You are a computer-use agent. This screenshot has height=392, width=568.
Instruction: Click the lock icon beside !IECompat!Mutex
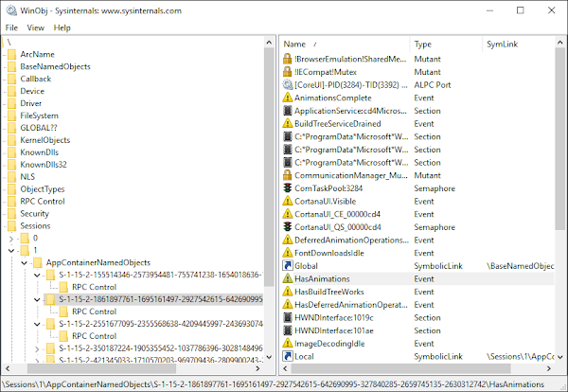pos(288,71)
